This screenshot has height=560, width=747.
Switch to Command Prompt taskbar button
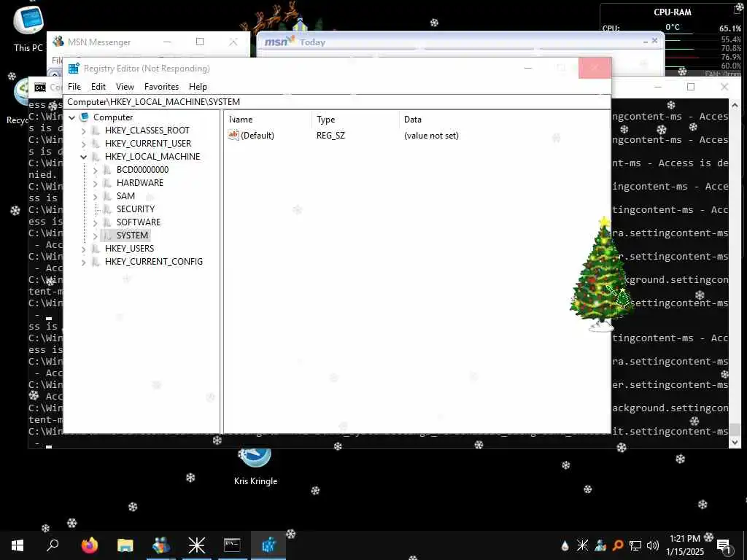[232, 545]
